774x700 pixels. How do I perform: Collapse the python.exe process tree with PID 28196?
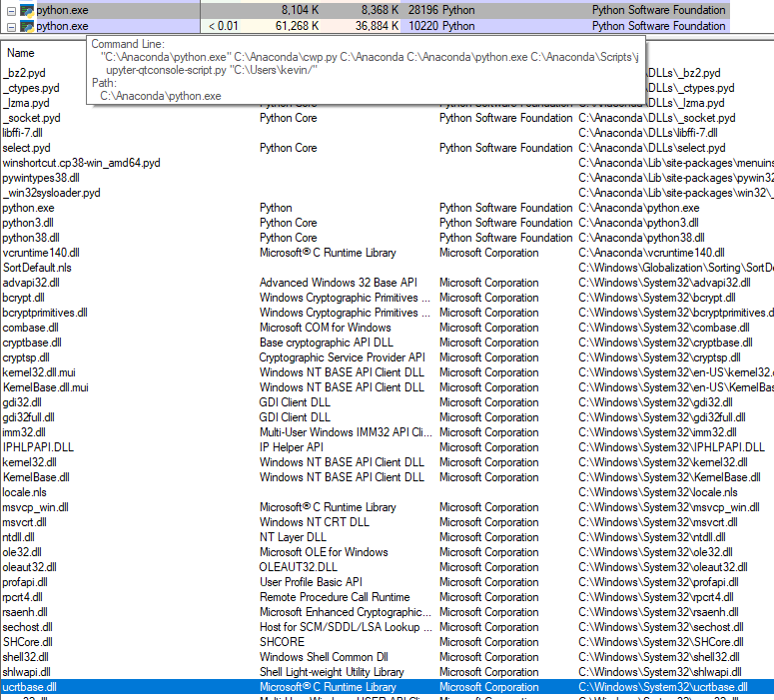(x=11, y=10)
